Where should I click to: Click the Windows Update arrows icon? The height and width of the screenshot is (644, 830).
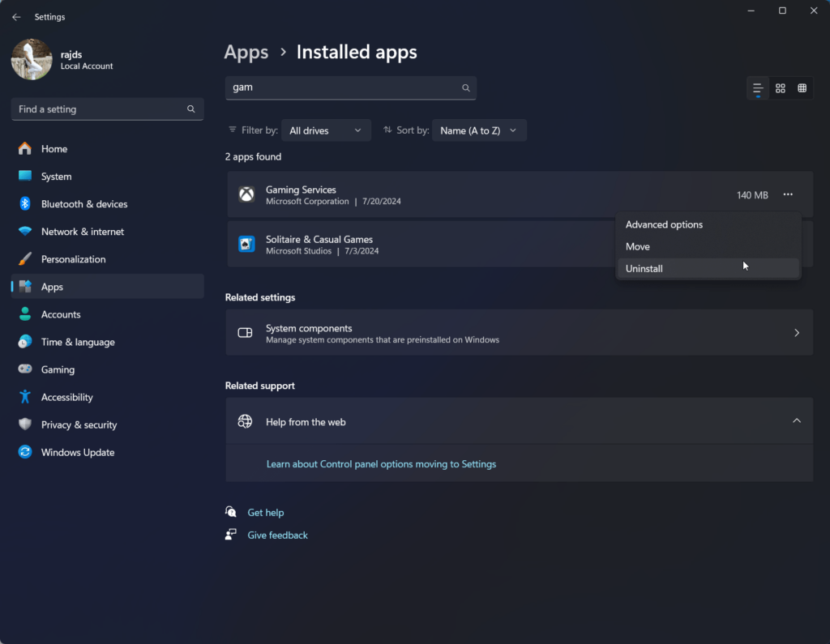point(25,451)
